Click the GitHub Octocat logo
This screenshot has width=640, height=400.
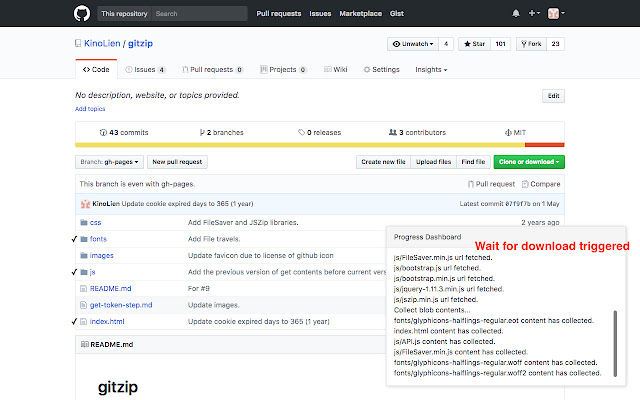(x=82, y=14)
